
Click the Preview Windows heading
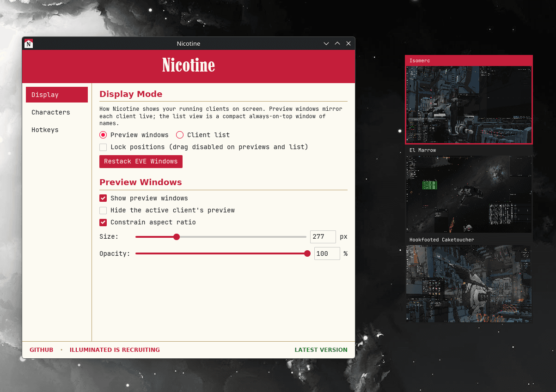tap(141, 182)
